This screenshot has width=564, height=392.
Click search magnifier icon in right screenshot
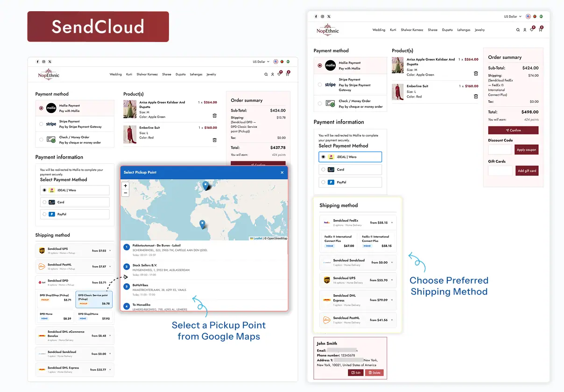518,30
